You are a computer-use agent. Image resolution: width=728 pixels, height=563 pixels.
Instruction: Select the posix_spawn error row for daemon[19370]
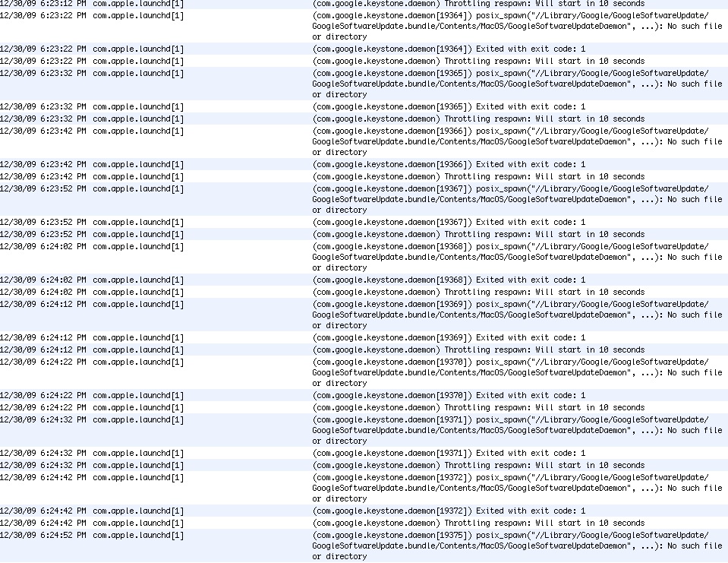[364, 372]
